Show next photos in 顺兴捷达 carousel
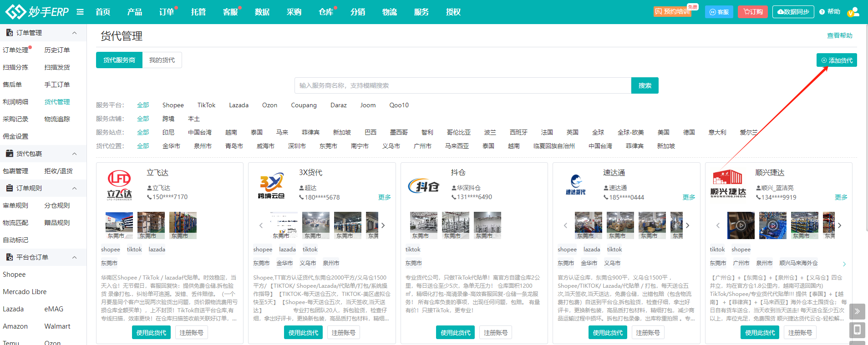The width and height of the screenshot is (868, 345). (x=840, y=225)
